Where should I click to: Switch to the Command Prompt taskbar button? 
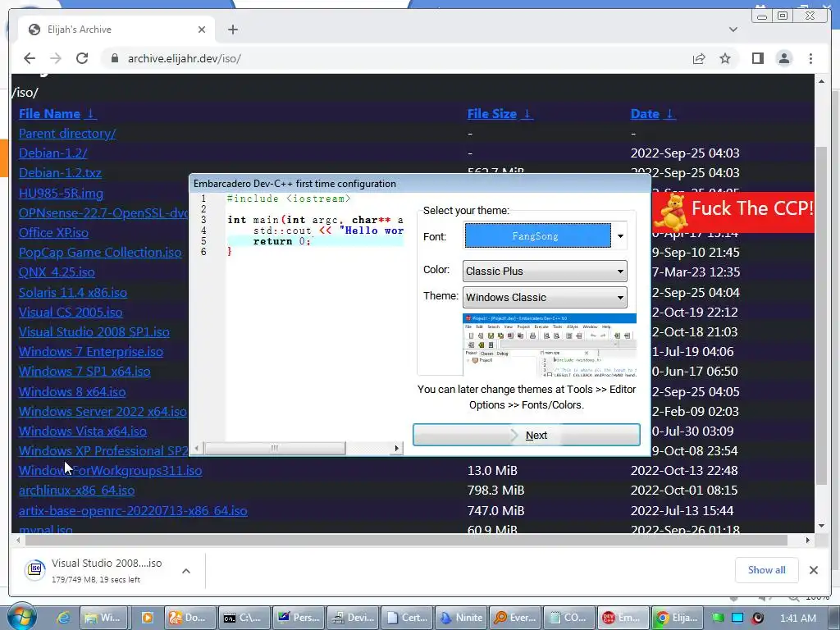point(243,618)
